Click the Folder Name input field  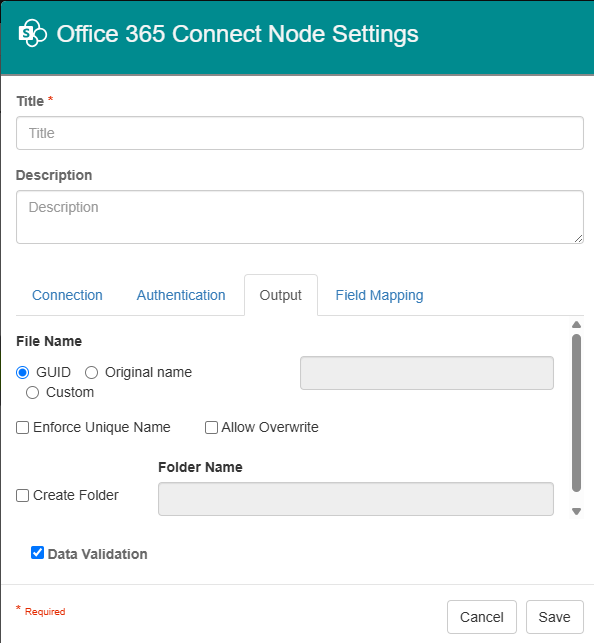click(x=356, y=499)
